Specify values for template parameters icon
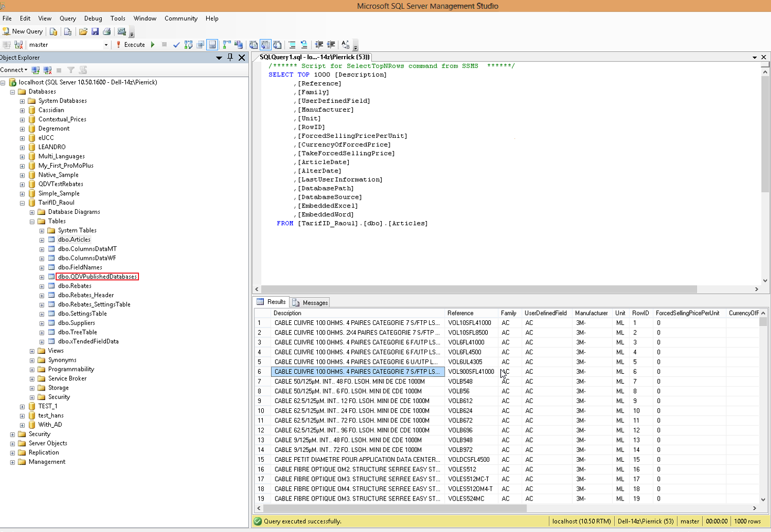This screenshot has width=771, height=532. click(346, 45)
